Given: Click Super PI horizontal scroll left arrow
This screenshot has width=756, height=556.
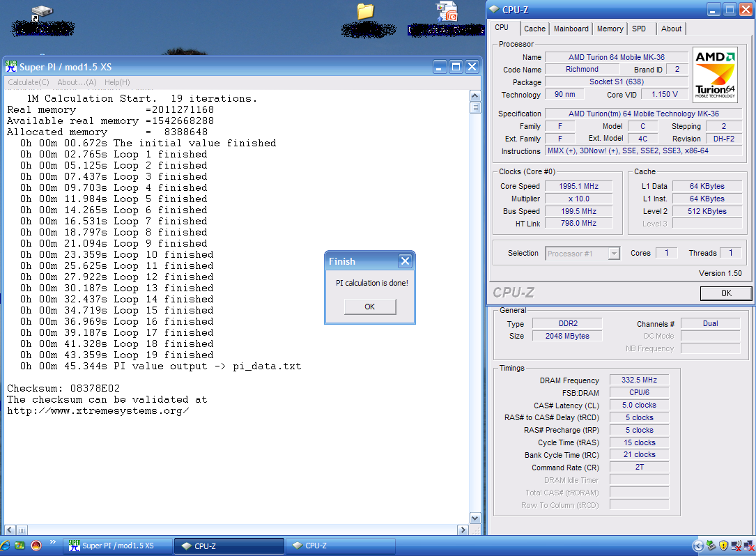Looking at the screenshot, I should tap(10, 530).
